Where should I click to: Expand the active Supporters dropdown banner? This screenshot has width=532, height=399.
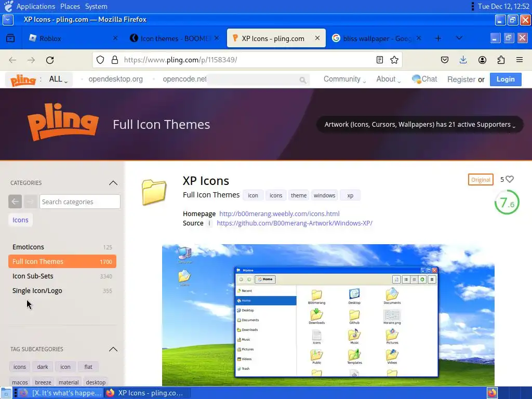420,125
